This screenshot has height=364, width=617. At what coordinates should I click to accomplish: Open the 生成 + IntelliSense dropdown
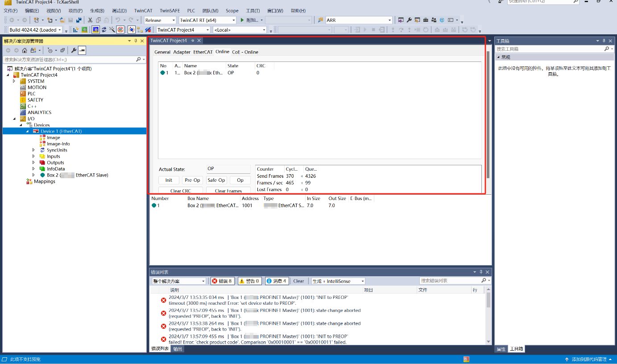click(362, 281)
